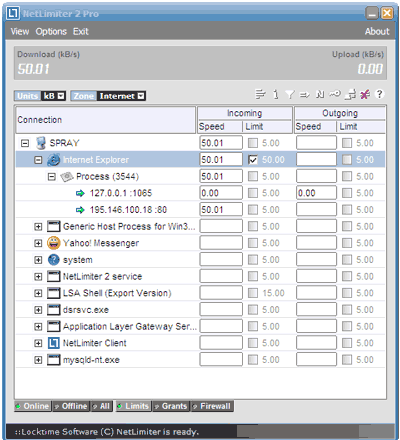Switch to the Firewall tab
Viewport: 400px width, 440px height.
tap(212, 406)
